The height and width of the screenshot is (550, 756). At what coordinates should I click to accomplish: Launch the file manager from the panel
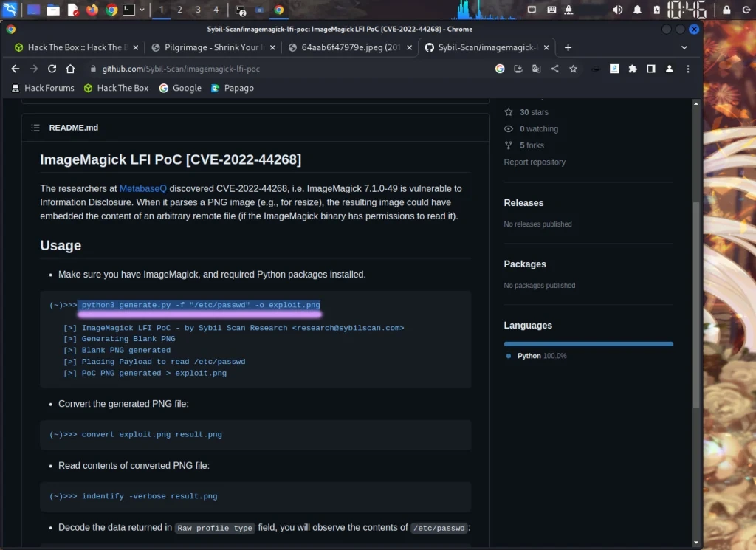click(x=53, y=10)
